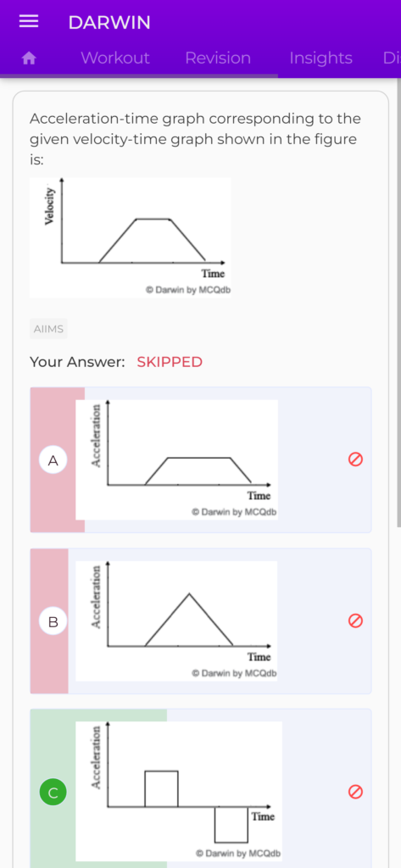Click the AIIMS tag label

[x=48, y=329]
